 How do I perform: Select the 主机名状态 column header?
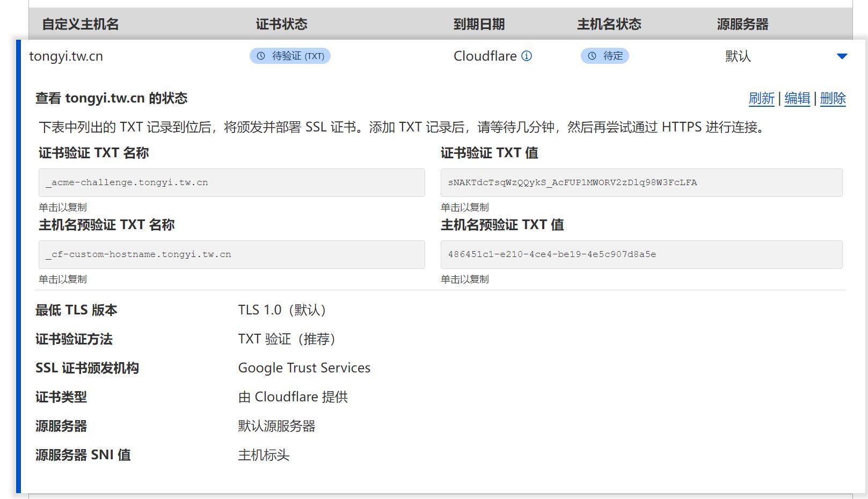pyautogui.click(x=609, y=24)
